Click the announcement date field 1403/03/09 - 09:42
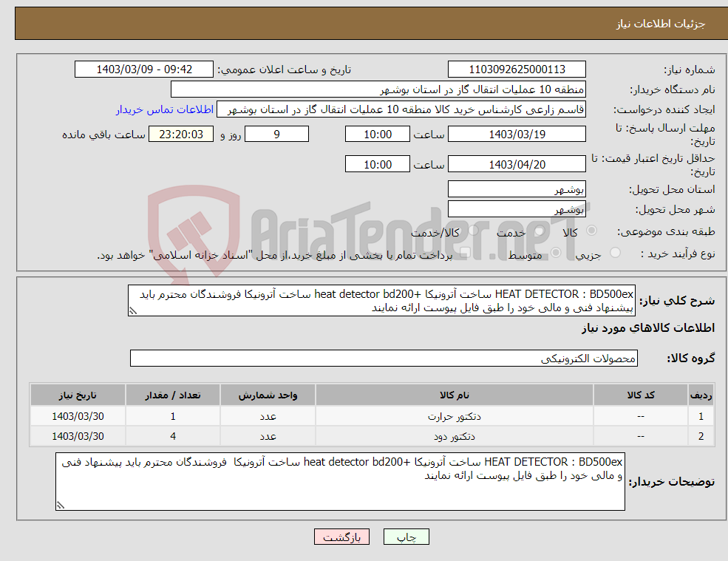 [144, 69]
